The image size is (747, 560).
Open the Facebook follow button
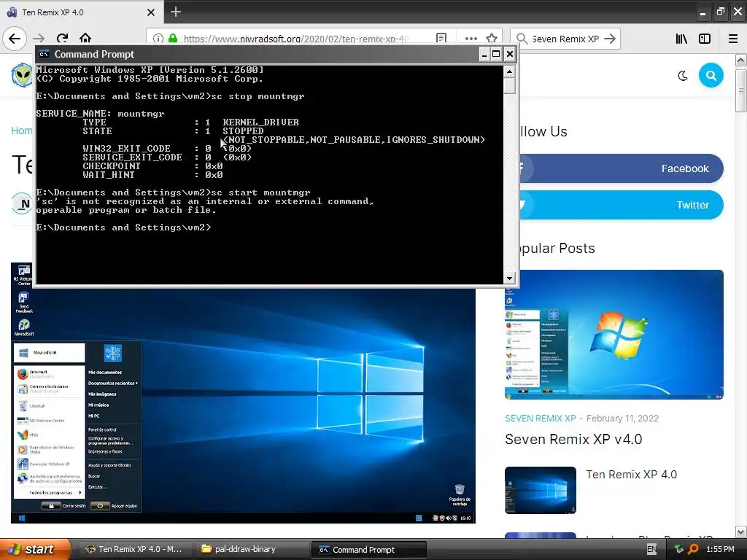pyautogui.click(x=622, y=168)
